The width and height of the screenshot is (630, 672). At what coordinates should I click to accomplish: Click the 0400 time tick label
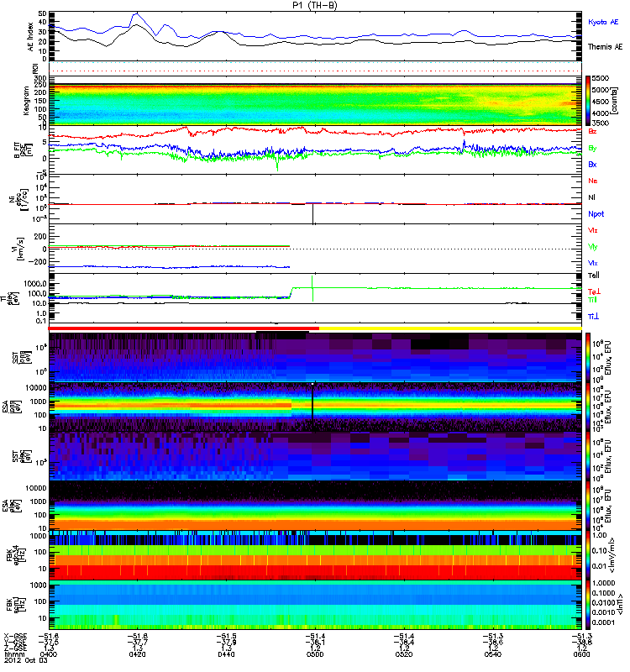(48, 654)
